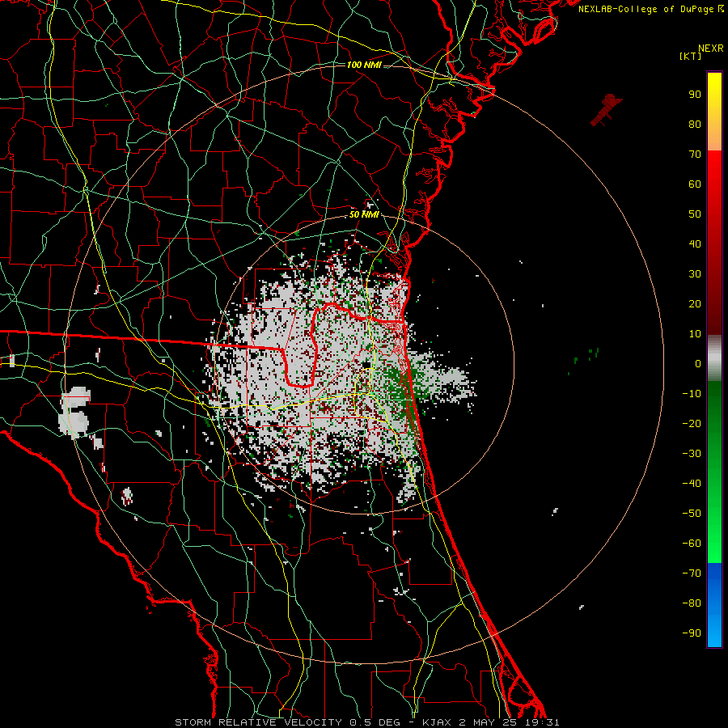Viewport: 728px width, 728px height.
Task: Pick the gray zero segment of color bar
Action: click(x=714, y=358)
